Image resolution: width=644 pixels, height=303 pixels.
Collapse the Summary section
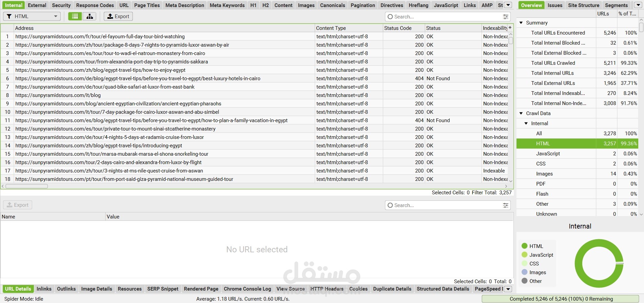pos(521,23)
